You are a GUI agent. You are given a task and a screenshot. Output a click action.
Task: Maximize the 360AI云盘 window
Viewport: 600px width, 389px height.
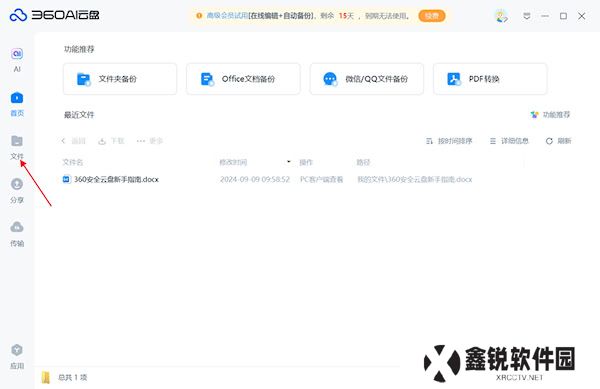563,16
